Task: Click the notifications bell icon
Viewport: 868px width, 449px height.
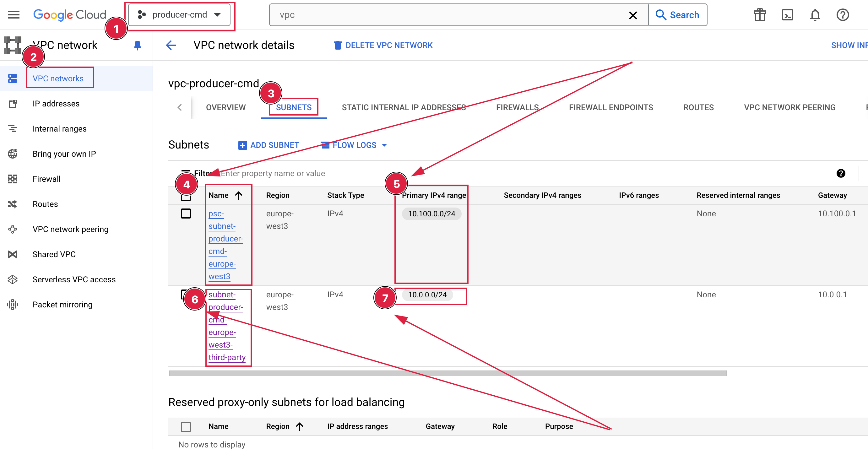Action: tap(815, 15)
